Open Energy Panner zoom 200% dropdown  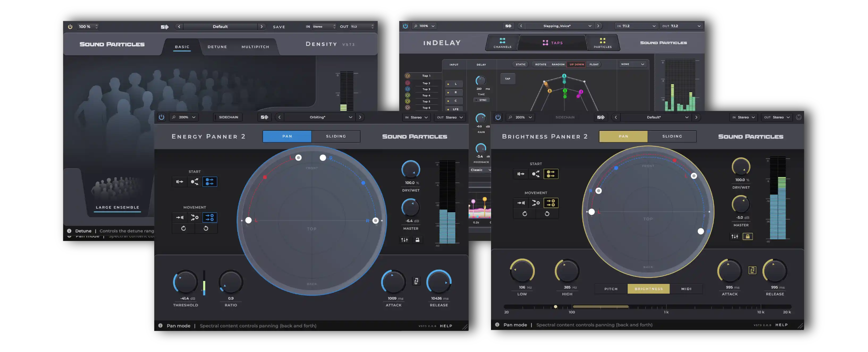point(184,117)
